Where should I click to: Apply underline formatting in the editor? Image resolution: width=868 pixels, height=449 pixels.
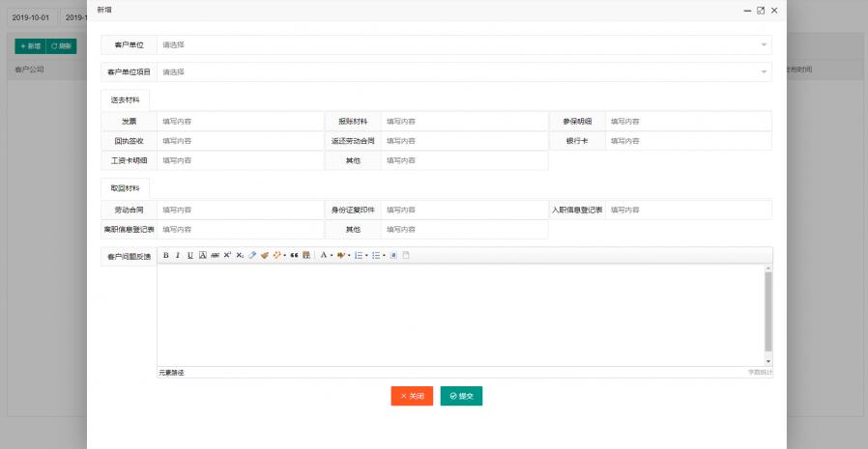click(190, 255)
